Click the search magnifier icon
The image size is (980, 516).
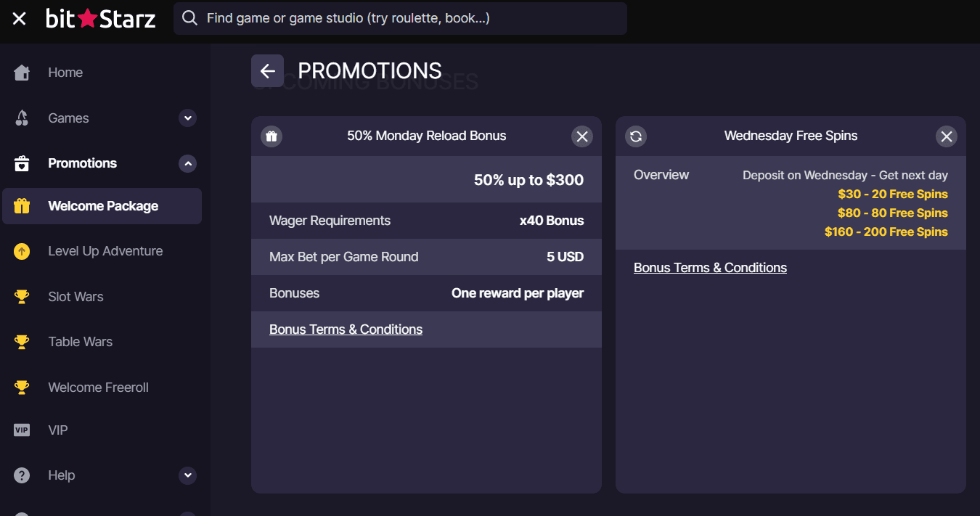pyautogui.click(x=189, y=18)
